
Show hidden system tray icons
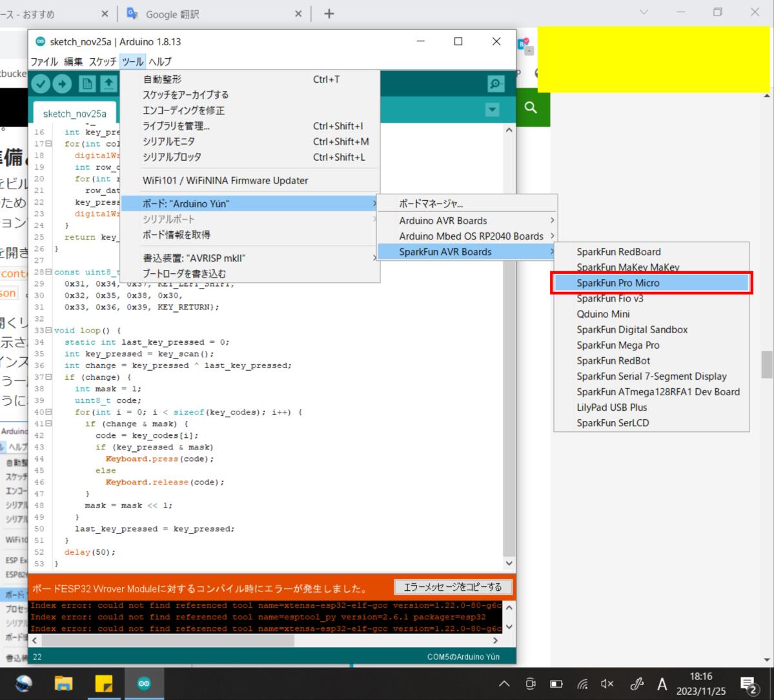click(504, 684)
